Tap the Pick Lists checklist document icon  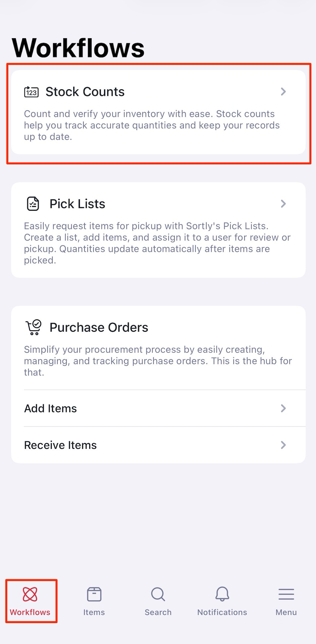pyautogui.click(x=33, y=204)
